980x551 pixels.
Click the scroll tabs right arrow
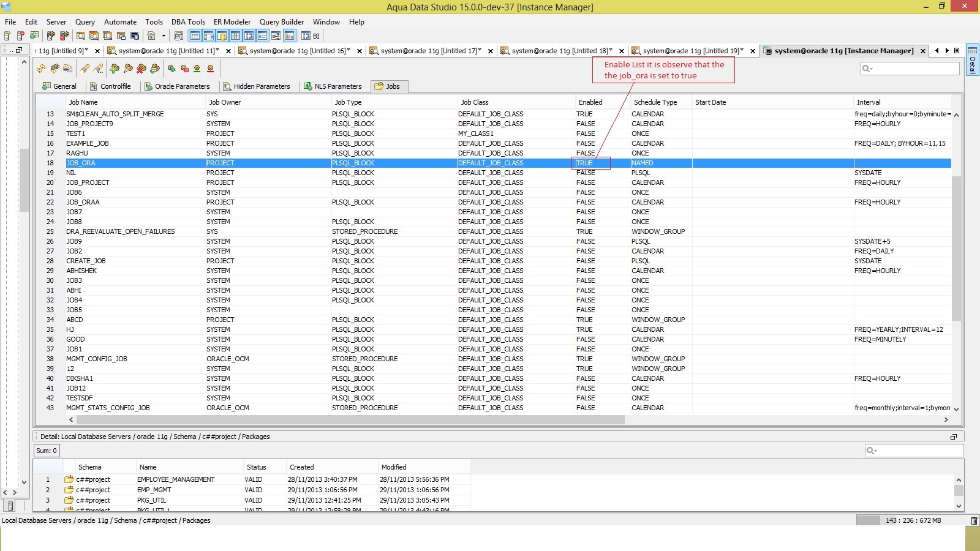947,51
